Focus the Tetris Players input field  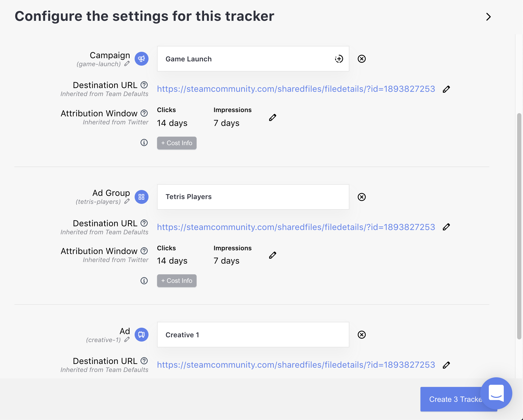point(253,197)
